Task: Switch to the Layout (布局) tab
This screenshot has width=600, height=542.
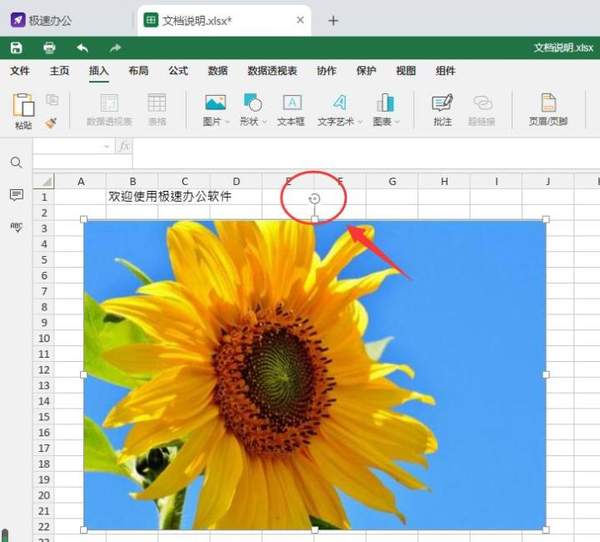Action: click(x=139, y=71)
